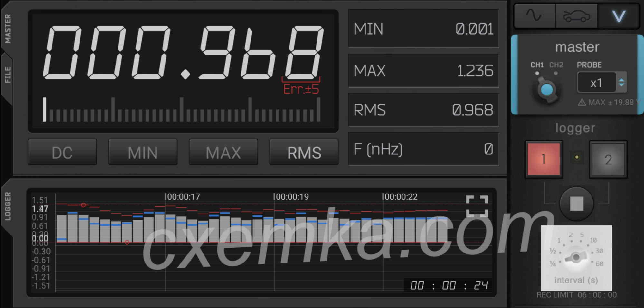Toggle logger channel 1 red button

click(544, 159)
